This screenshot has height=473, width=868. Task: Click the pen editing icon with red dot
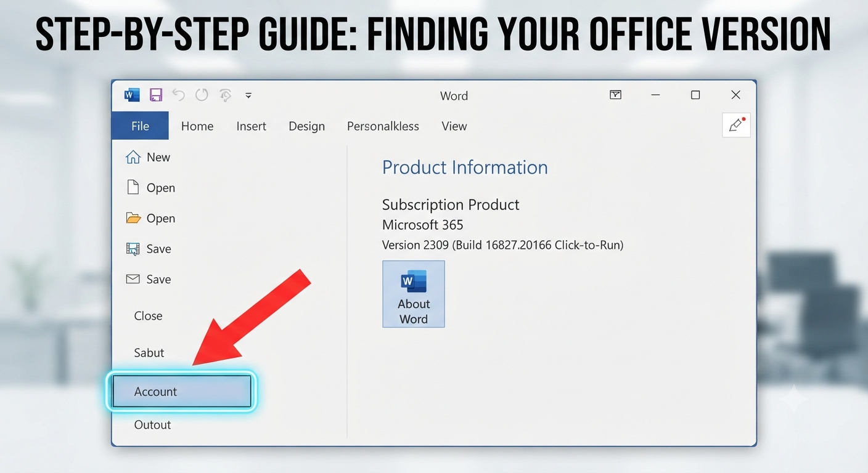pos(736,125)
